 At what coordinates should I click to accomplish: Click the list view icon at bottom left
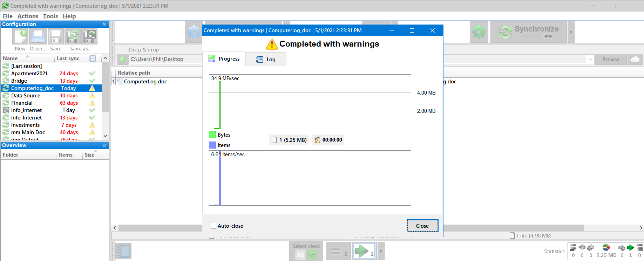pos(123,251)
